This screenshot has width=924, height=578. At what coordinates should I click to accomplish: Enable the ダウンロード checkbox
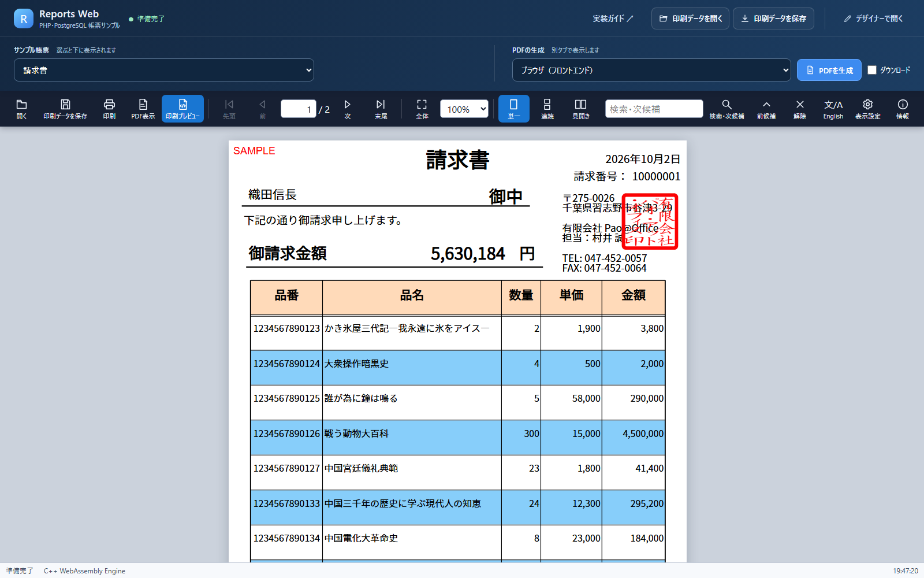[x=872, y=70]
